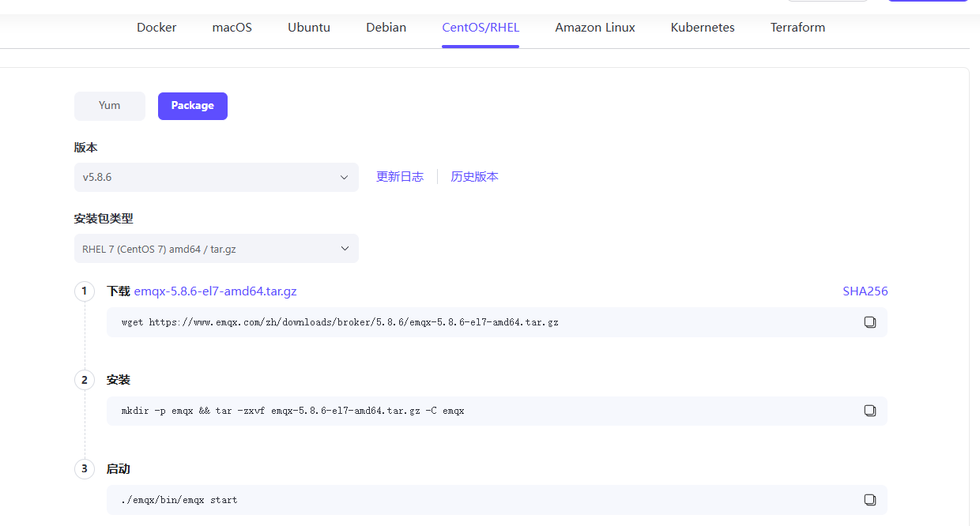Viewport: 980px width, 526px height.
Task: Click the 安装包类型 label
Action: (x=104, y=219)
